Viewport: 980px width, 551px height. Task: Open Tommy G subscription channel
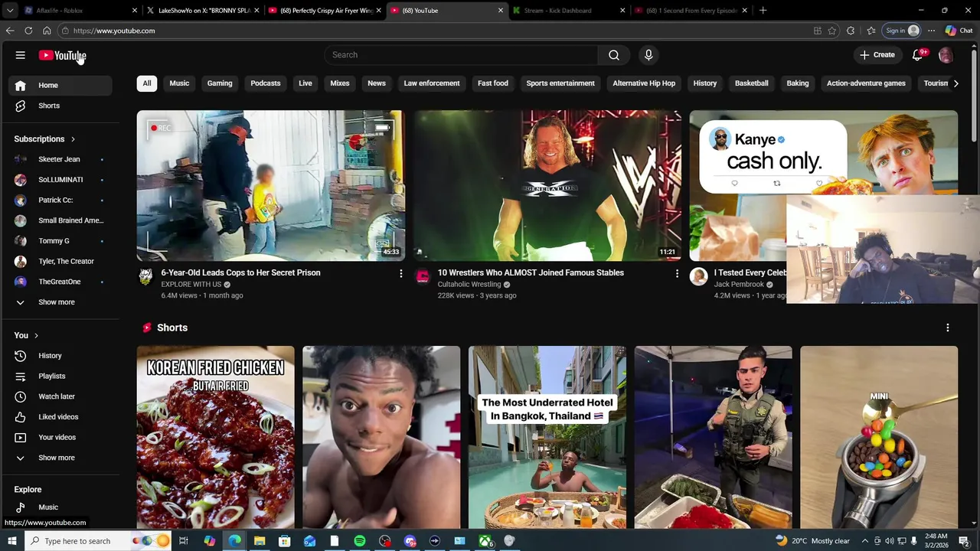pos(60,241)
